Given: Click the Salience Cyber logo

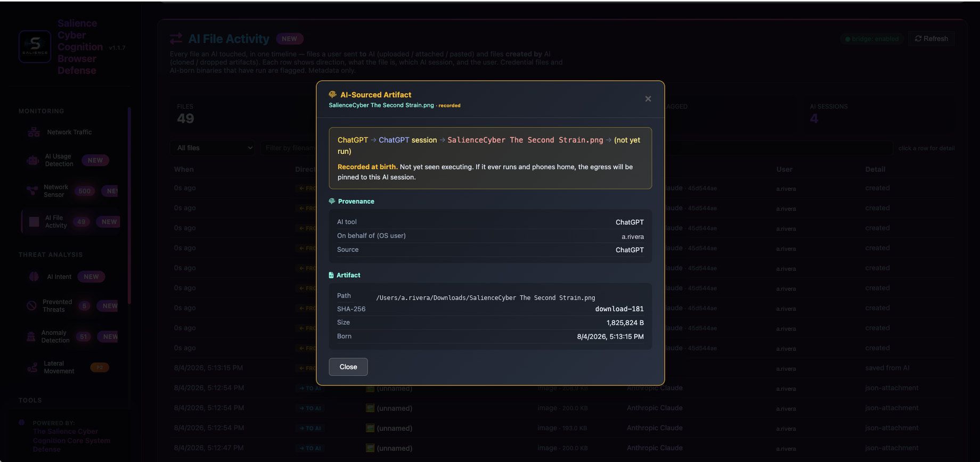Looking at the screenshot, I should pyautogui.click(x=35, y=46).
